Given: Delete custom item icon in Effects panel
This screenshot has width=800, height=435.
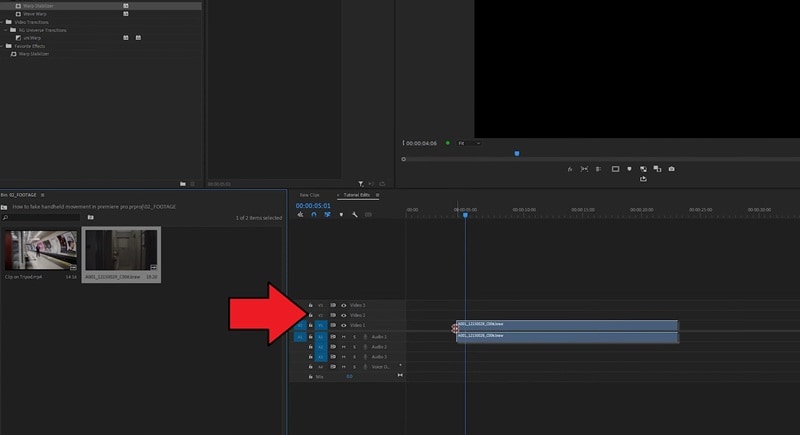Looking at the screenshot, I should tap(192, 184).
